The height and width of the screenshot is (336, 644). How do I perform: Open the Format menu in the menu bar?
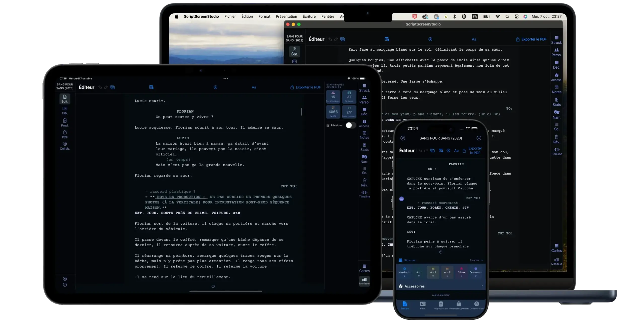pos(264,16)
